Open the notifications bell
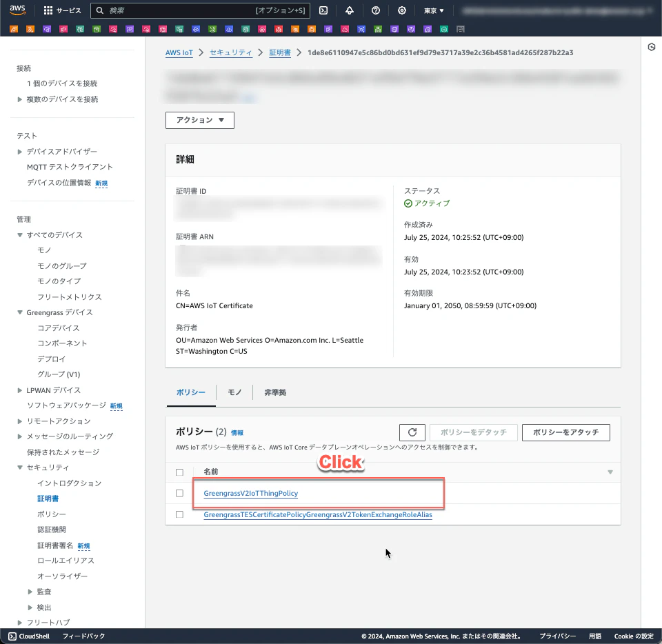Viewport: 662px width, 644px height. pyautogui.click(x=350, y=10)
